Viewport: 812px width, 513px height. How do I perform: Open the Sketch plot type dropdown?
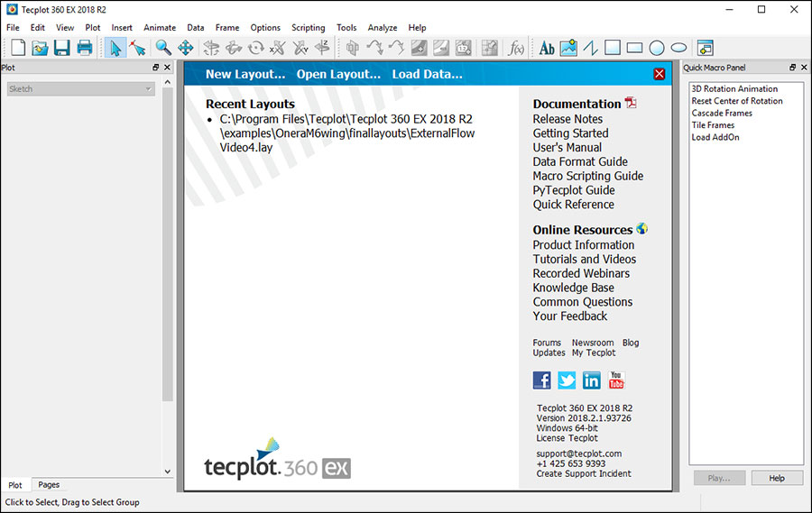[x=80, y=89]
